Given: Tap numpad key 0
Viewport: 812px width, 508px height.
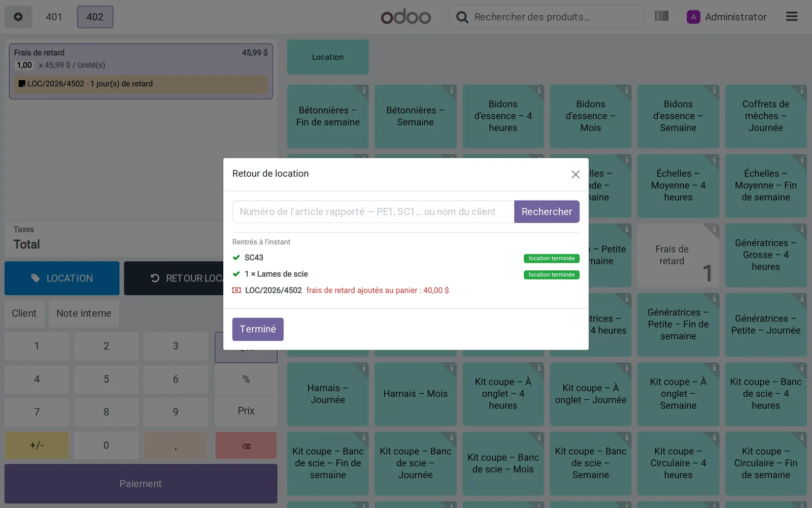Looking at the screenshot, I should 106,446.
